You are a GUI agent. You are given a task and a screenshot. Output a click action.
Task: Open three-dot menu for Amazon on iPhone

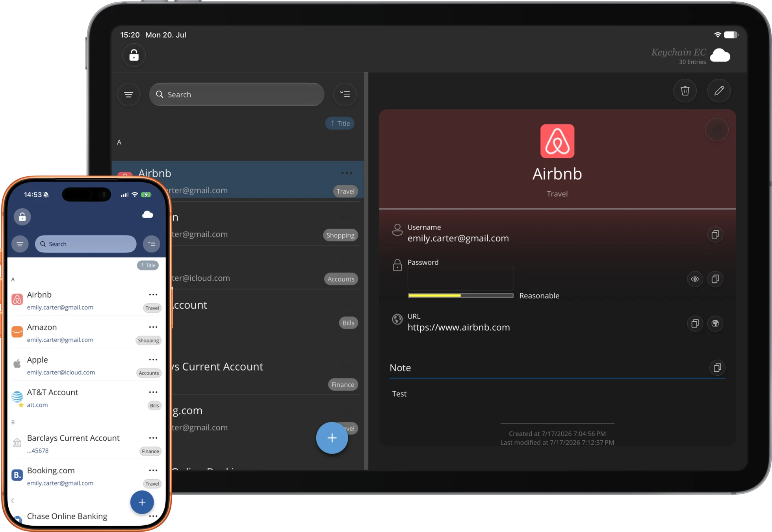pos(153,327)
